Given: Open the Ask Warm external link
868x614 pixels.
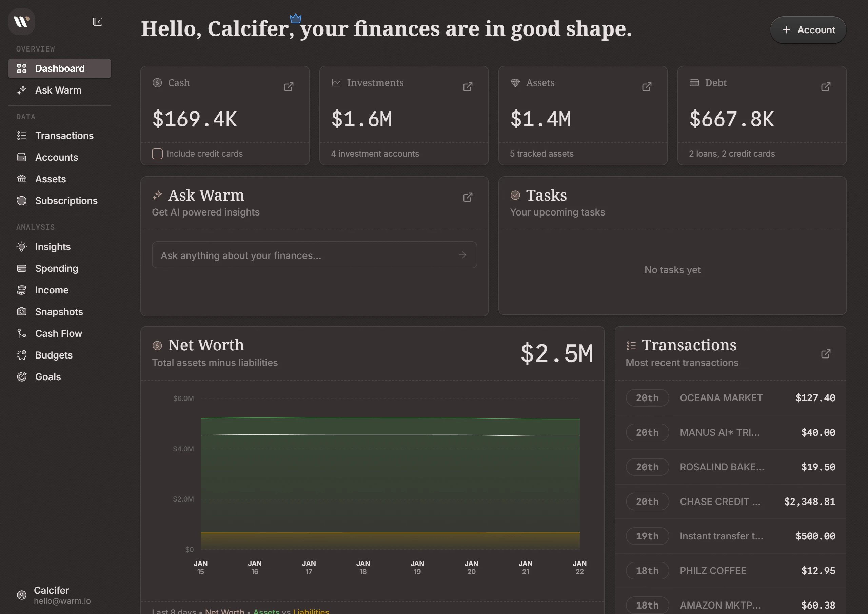Looking at the screenshot, I should tap(468, 197).
